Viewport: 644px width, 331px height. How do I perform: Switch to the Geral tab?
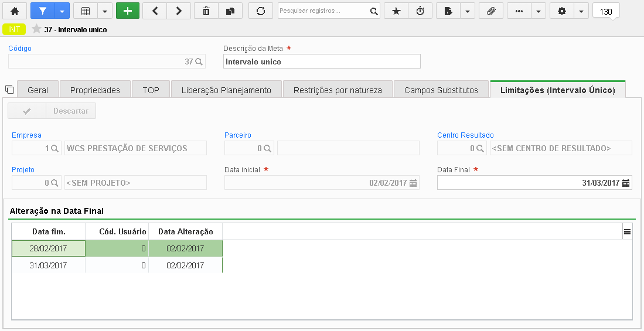tap(38, 90)
